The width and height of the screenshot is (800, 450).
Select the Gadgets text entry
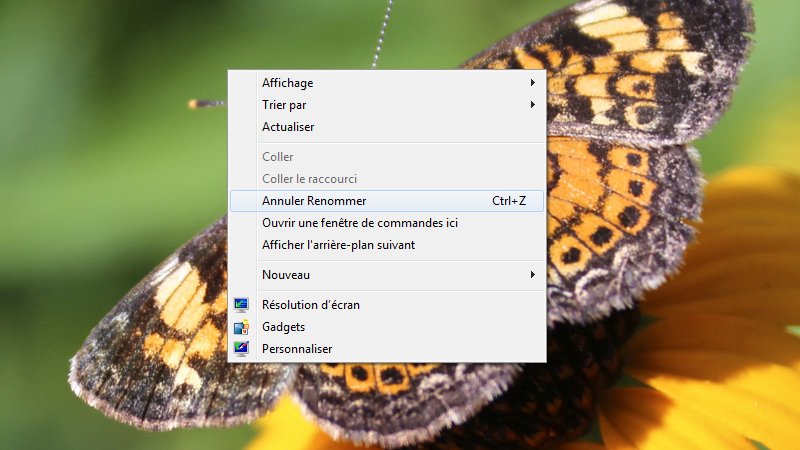[283, 327]
